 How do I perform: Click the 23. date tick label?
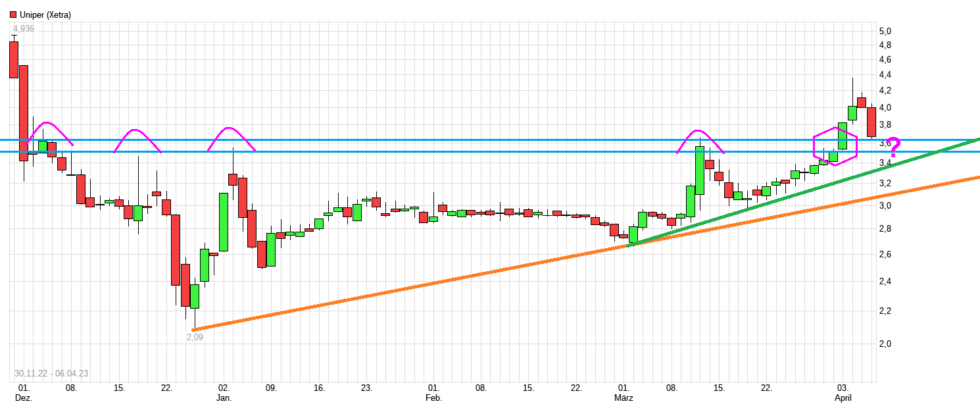tap(367, 388)
